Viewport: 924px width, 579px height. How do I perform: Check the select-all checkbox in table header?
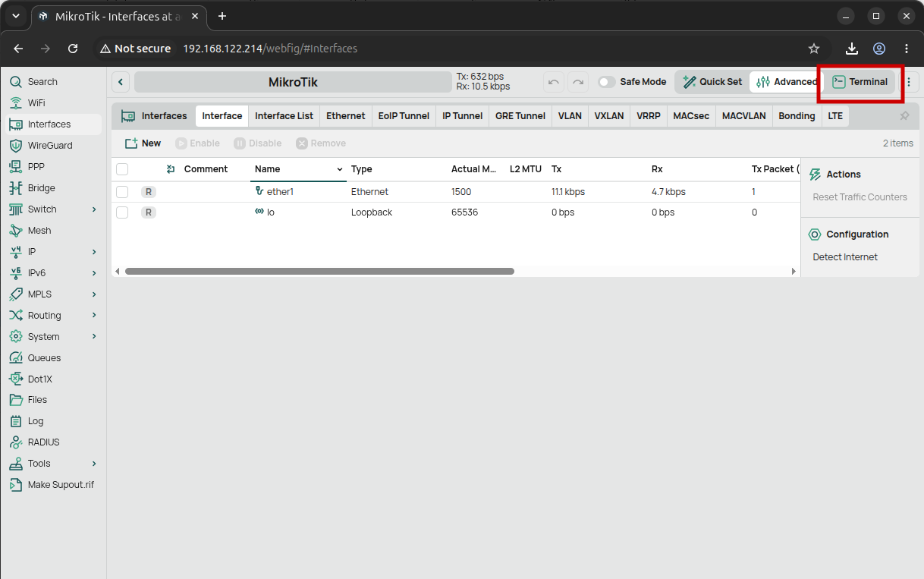(x=122, y=169)
